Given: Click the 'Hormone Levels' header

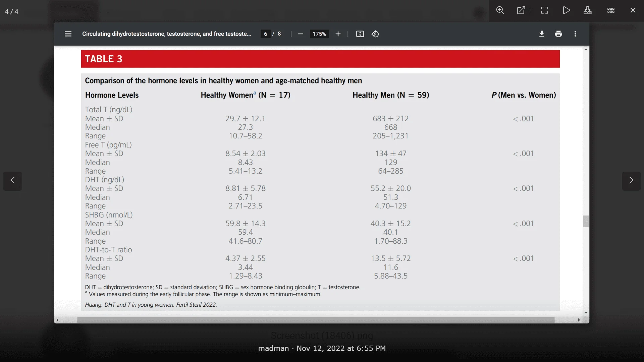Looking at the screenshot, I should coord(112,95).
